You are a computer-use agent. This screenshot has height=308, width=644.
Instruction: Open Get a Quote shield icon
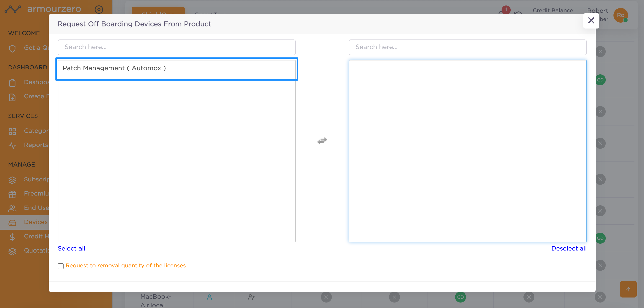coord(12,48)
